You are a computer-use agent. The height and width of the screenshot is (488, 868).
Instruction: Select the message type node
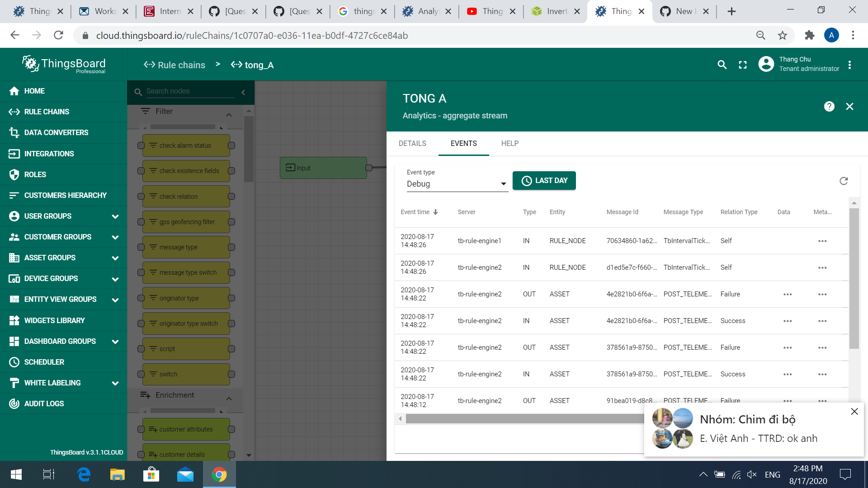coord(186,247)
